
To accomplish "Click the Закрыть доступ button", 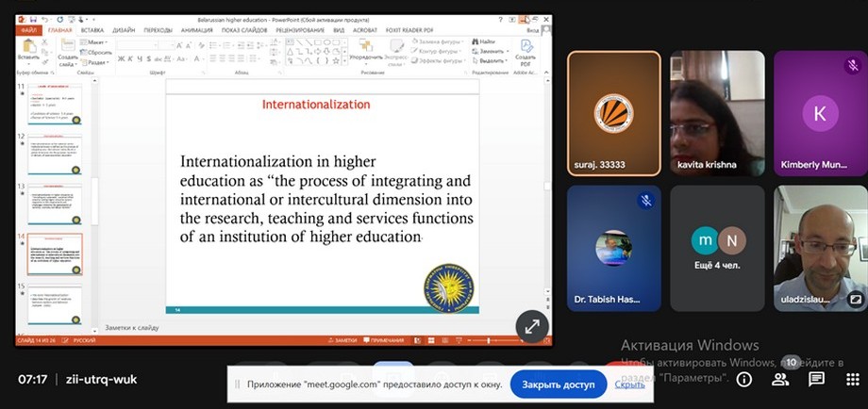I will (559, 384).
